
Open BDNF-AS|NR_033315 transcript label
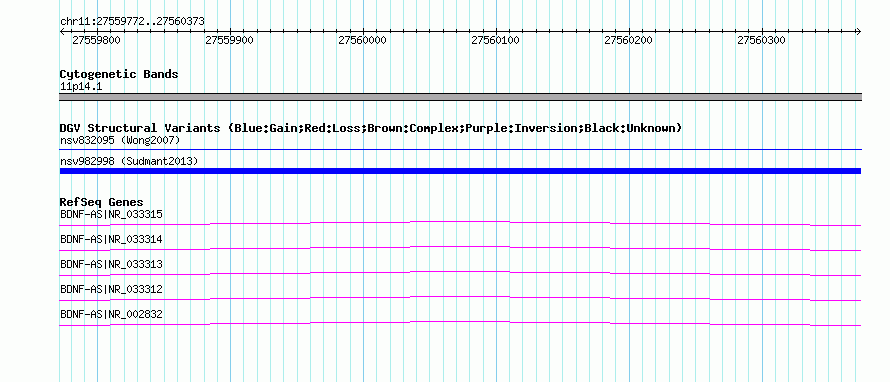[x=111, y=215]
